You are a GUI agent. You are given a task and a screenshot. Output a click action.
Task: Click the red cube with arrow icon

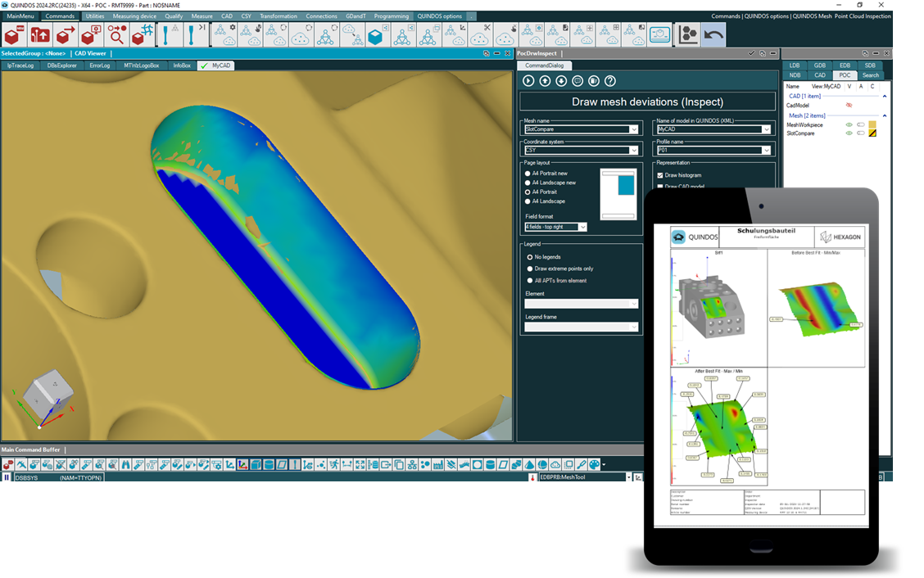[x=66, y=35]
